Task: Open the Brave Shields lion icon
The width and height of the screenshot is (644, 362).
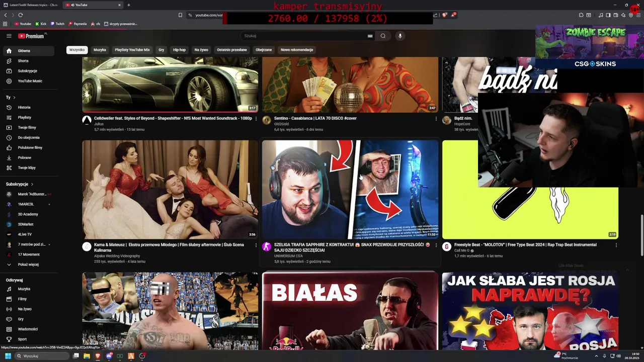Action: [445, 15]
